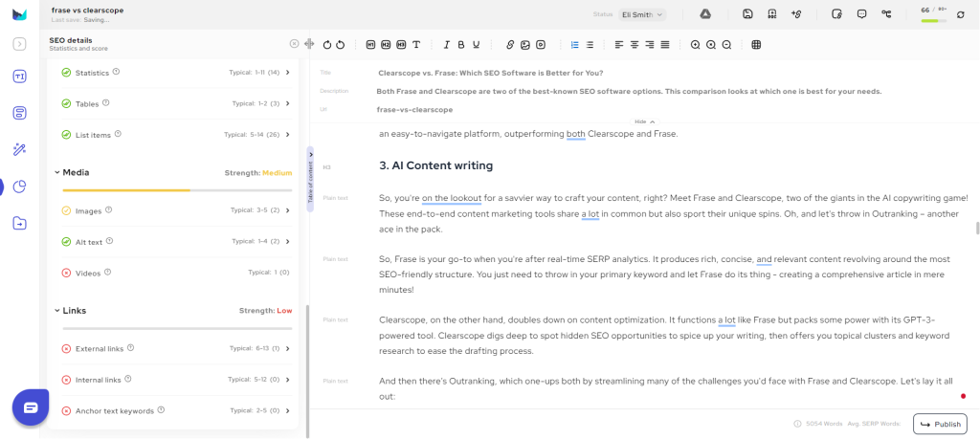Image resolution: width=980 pixels, height=439 pixels.
Task: Open the comments speech bubble icon
Action: (x=862, y=14)
